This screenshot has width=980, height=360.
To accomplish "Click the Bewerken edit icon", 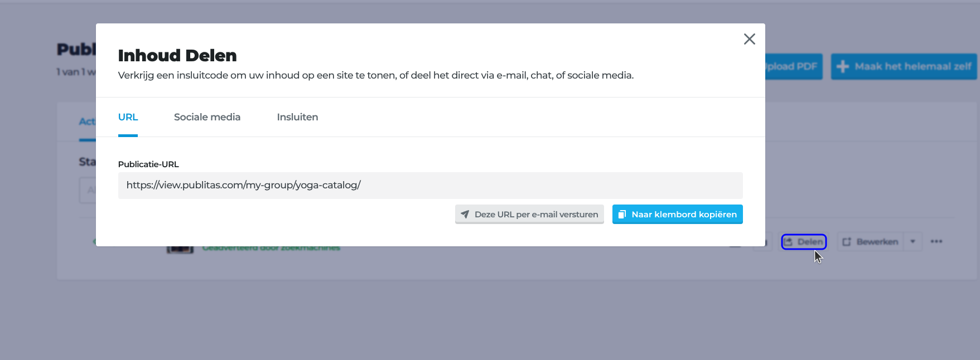I will tap(846, 242).
